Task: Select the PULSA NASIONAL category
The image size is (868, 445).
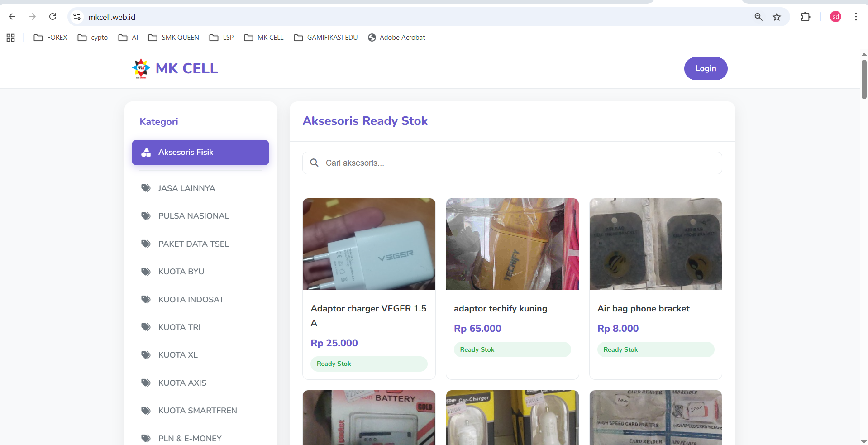Action: (x=193, y=216)
